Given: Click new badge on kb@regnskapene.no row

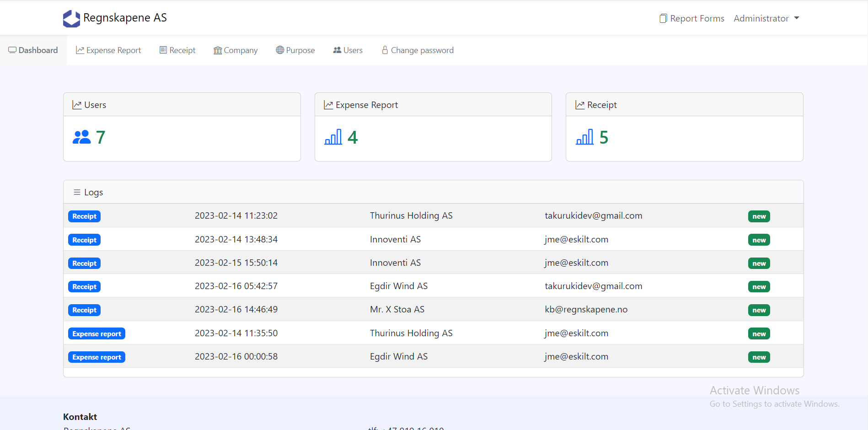Looking at the screenshot, I should (x=759, y=310).
